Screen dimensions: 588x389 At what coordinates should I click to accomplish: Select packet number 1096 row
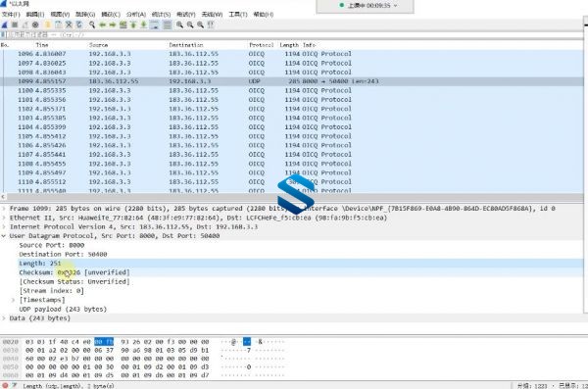292,54
